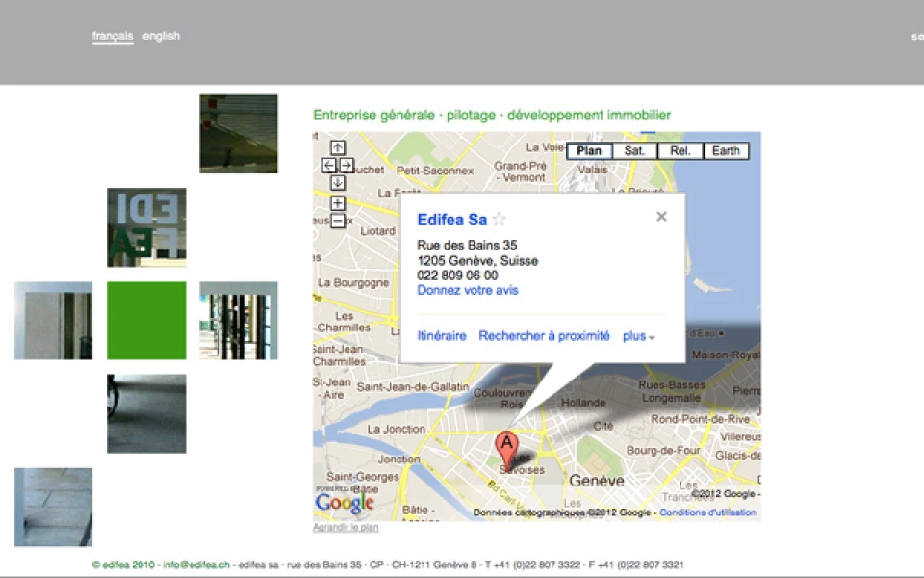Screen dimensions: 924x578
Task: Click the 'La Jonction' map label
Action: tap(396, 429)
